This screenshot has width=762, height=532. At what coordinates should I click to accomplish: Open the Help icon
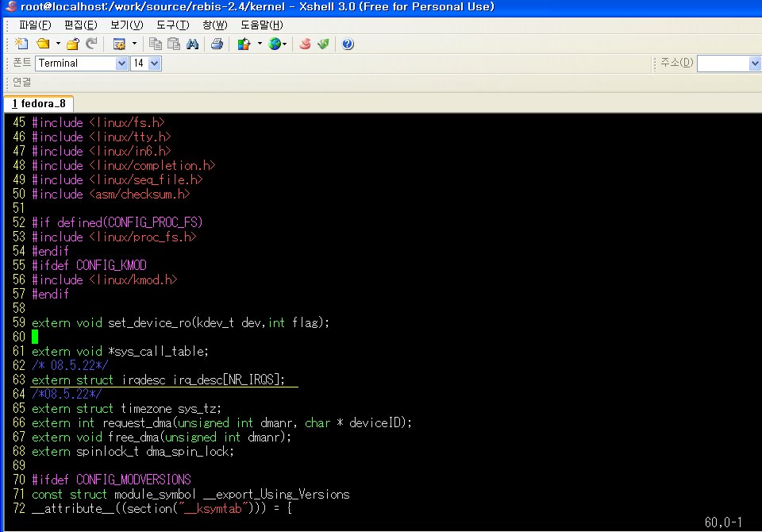347,44
